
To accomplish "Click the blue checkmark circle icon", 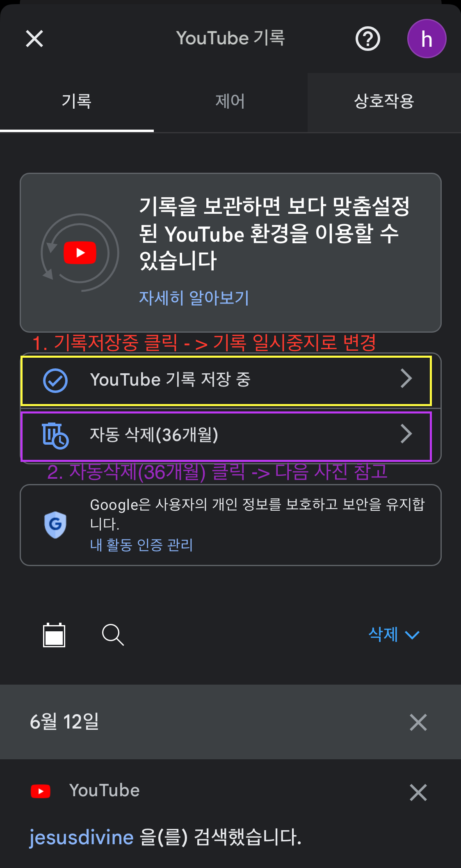I will click(55, 380).
